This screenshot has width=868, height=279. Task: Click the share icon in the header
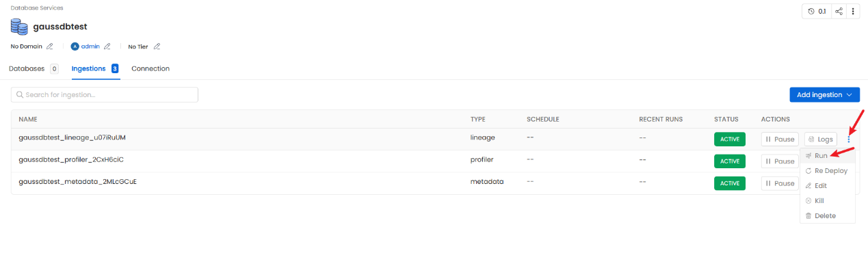click(839, 12)
